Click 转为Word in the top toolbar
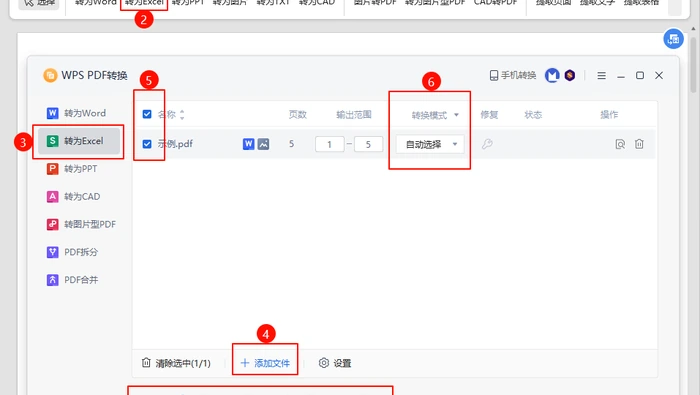Screen dimensions: 700x395 (x=96, y=3)
